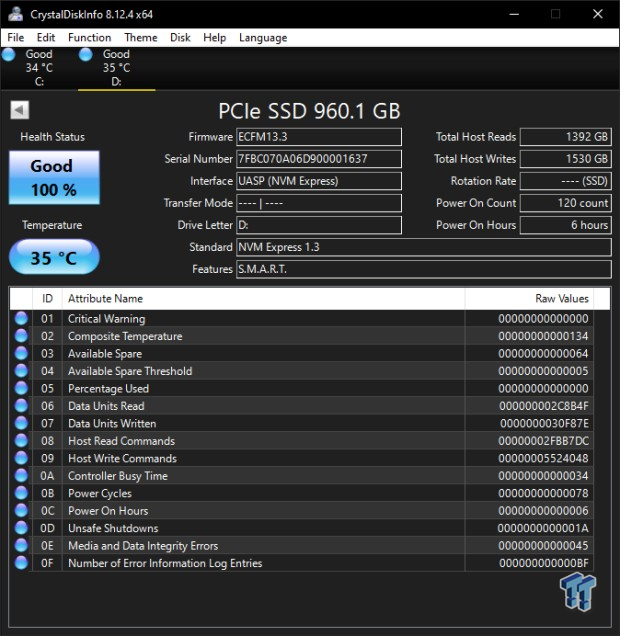Select the Unsafe Shutdowns attribute name
Image resolution: width=620 pixels, height=636 pixels.
point(113,528)
